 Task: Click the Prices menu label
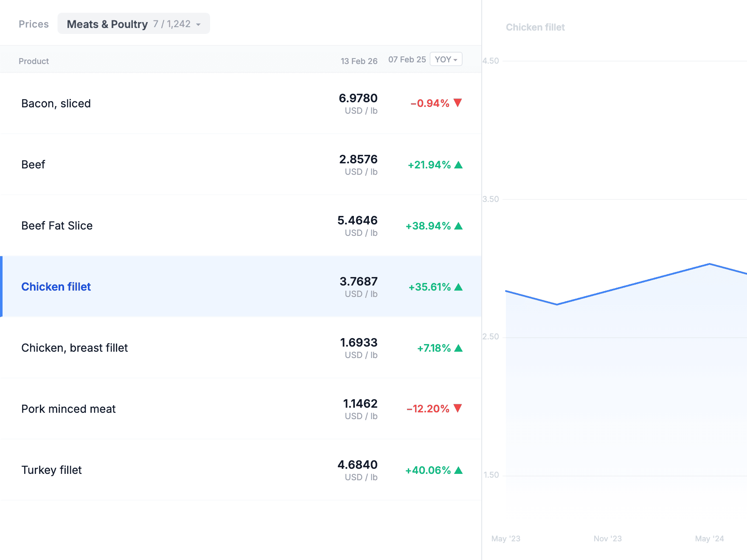click(33, 24)
